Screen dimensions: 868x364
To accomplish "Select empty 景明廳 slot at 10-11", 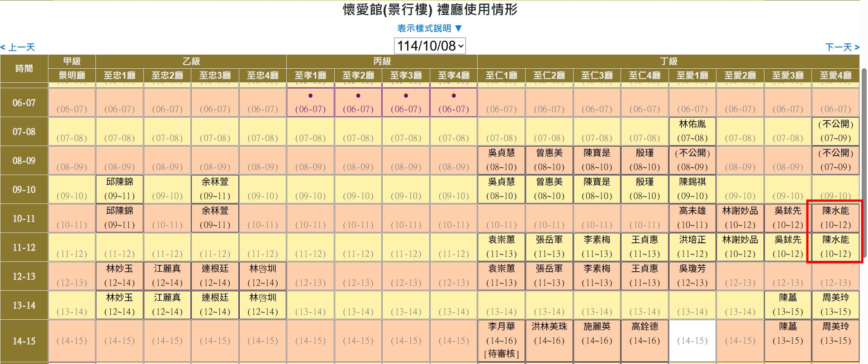I will [72, 218].
